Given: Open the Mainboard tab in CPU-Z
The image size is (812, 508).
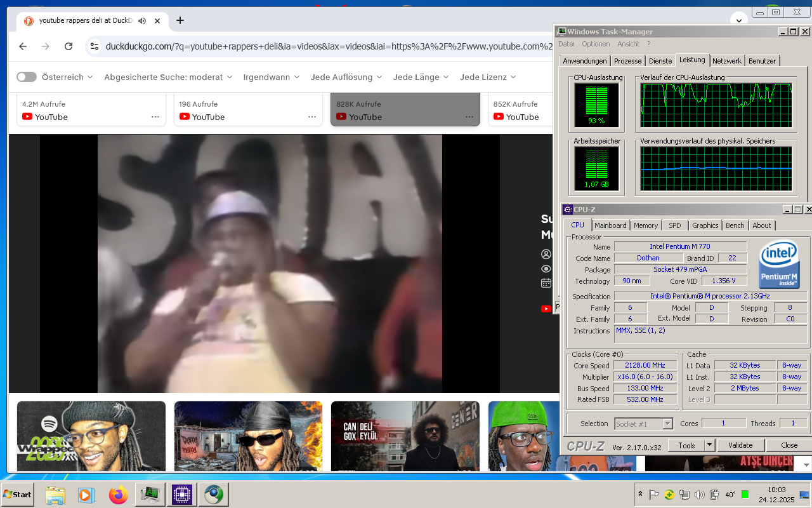Looking at the screenshot, I should (x=610, y=225).
